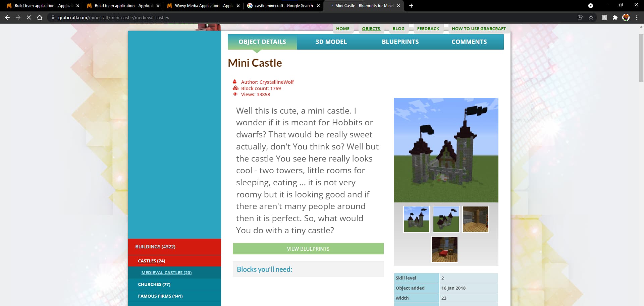The height and width of the screenshot is (306, 644).
Task: Switch to the 3D Model tab
Action: 331,42
